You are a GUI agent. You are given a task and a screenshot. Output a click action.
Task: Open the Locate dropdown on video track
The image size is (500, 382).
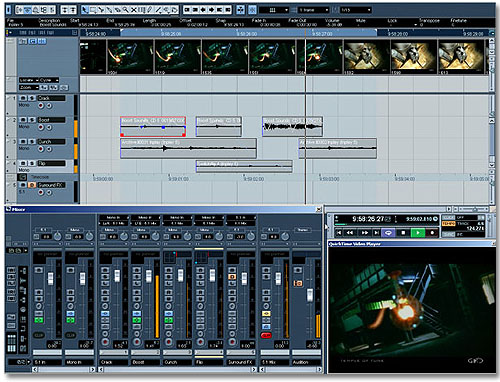pyautogui.click(x=28, y=80)
